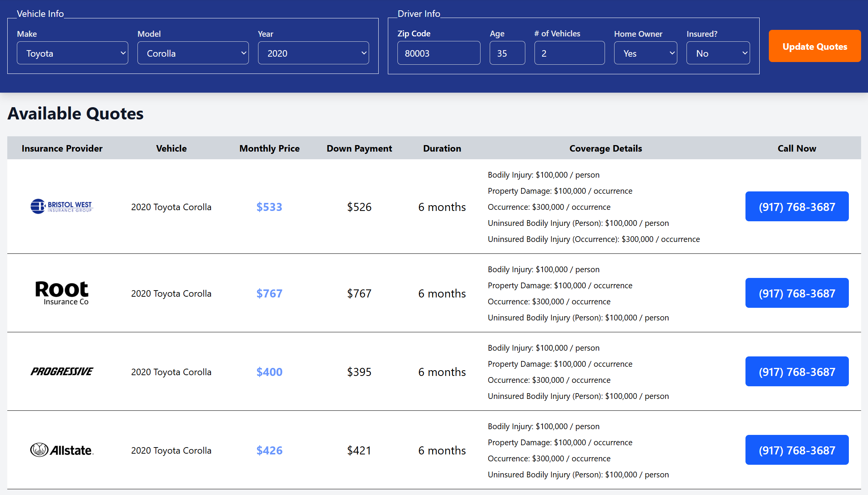Click the Call Now column header

tap(797, 149)
